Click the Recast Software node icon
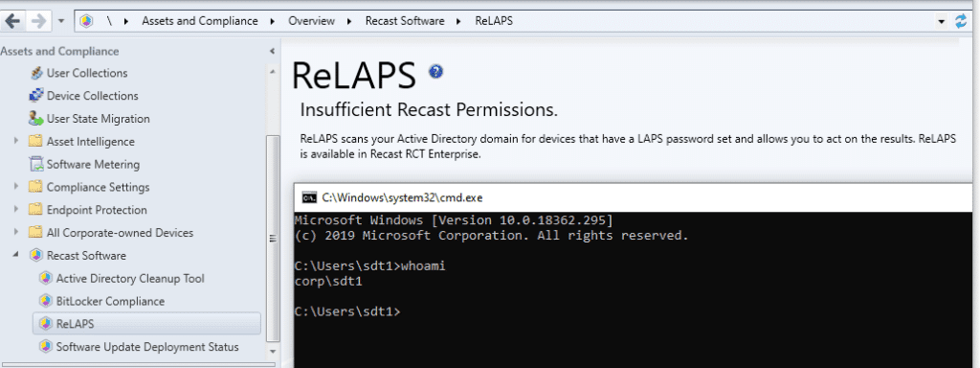The width and height of the screenshot is (980, 368). (36, 255)
